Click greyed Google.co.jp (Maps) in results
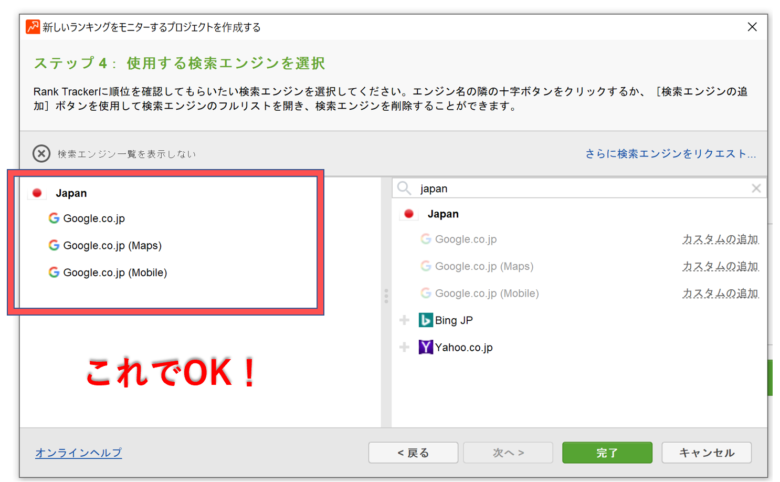The height and width of the screenshot is (482, 780). tap(485, 266)
